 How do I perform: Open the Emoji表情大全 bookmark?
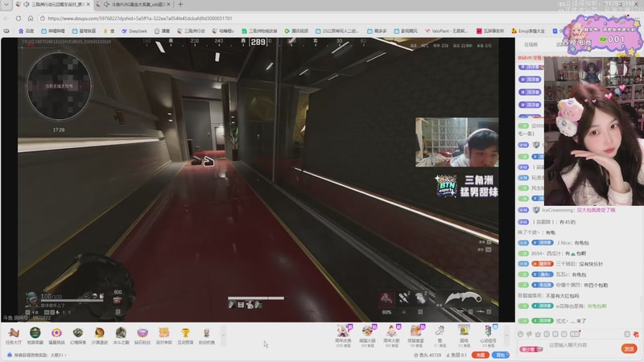pyautogui.click(x=528, y=31)
